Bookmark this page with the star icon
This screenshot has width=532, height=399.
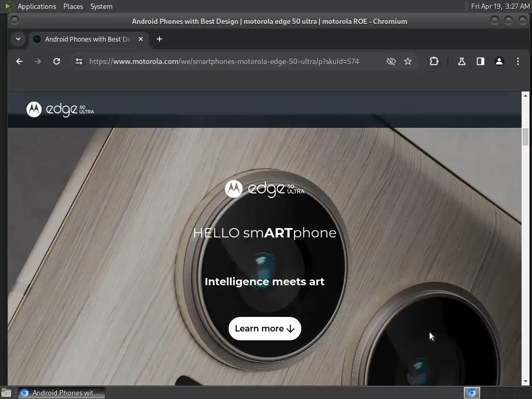coord(408,61)
